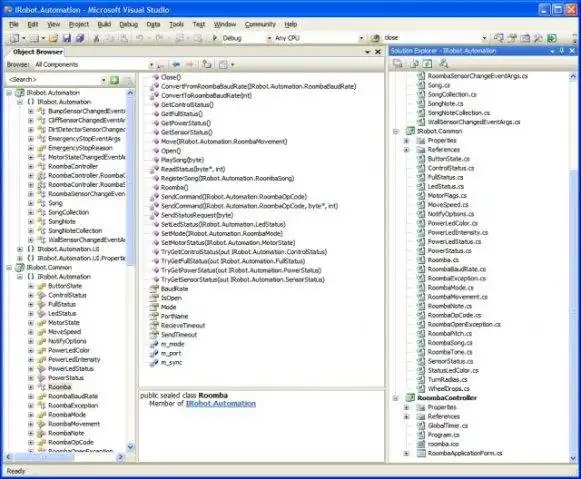Click the Copy toolbar icon

click(110, 38)
